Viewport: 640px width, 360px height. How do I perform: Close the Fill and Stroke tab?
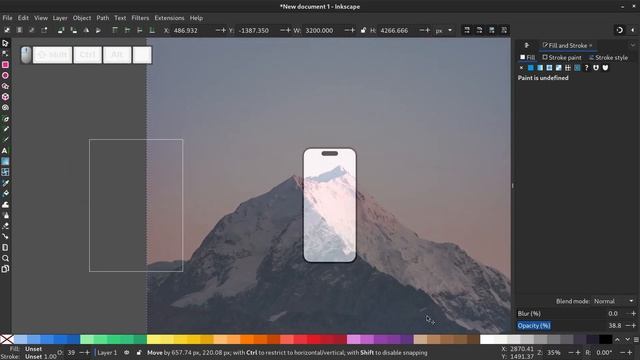tap(591, 46)
